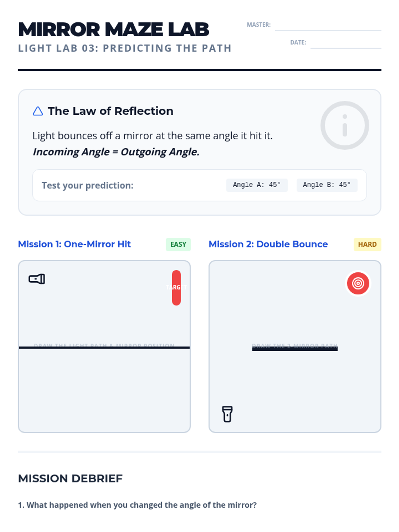Click the short mirror bar in Mission 2
The height and width of the screenshot is (532, 399).
point(295,348)
